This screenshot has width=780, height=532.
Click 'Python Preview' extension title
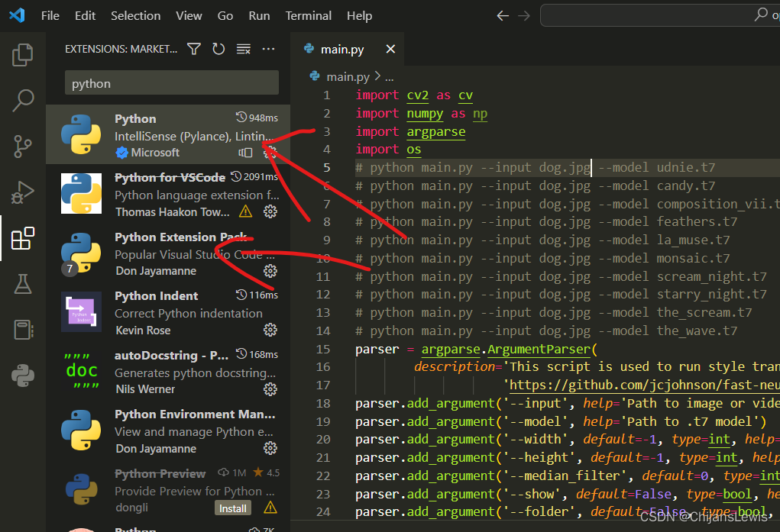pyautogui.click(x=160, y=474)
